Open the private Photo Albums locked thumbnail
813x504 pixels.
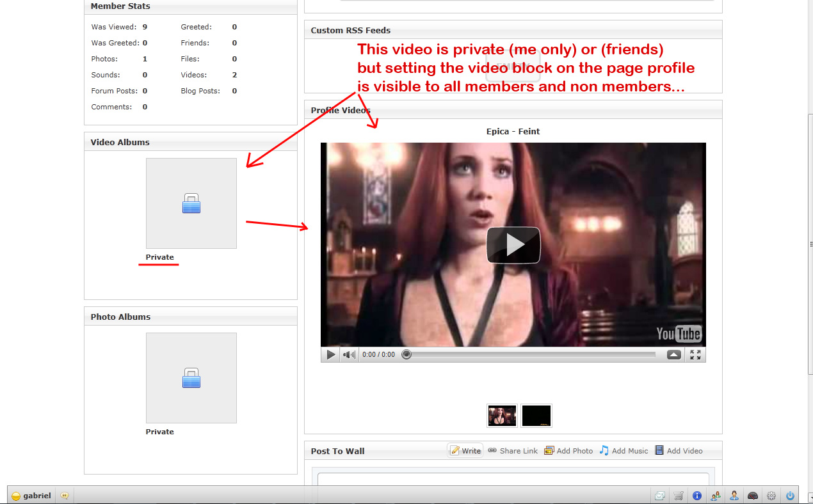click(191, 378)
